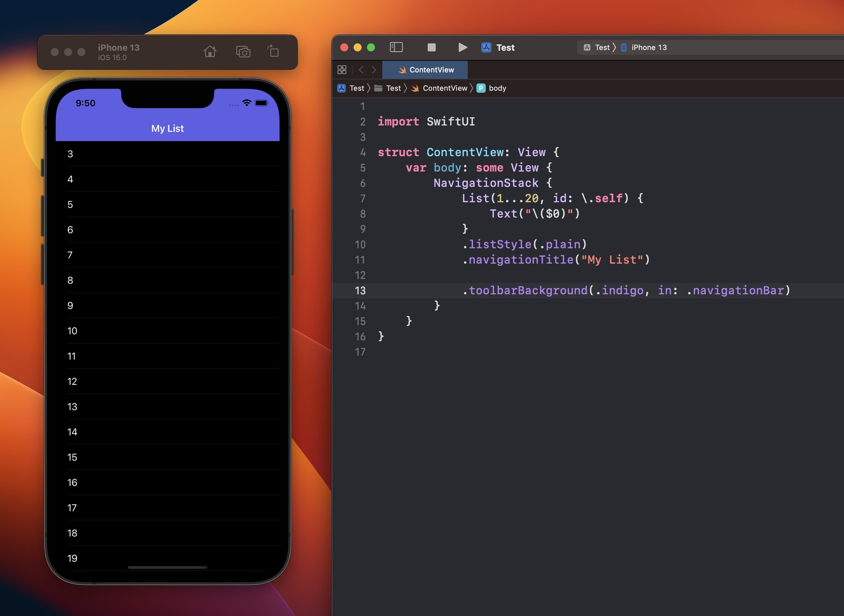Viewport: 844px width, 616px height.
Task: Open the Test folder breadcrumb in the jump bar
Action: [x=388, y=88]
